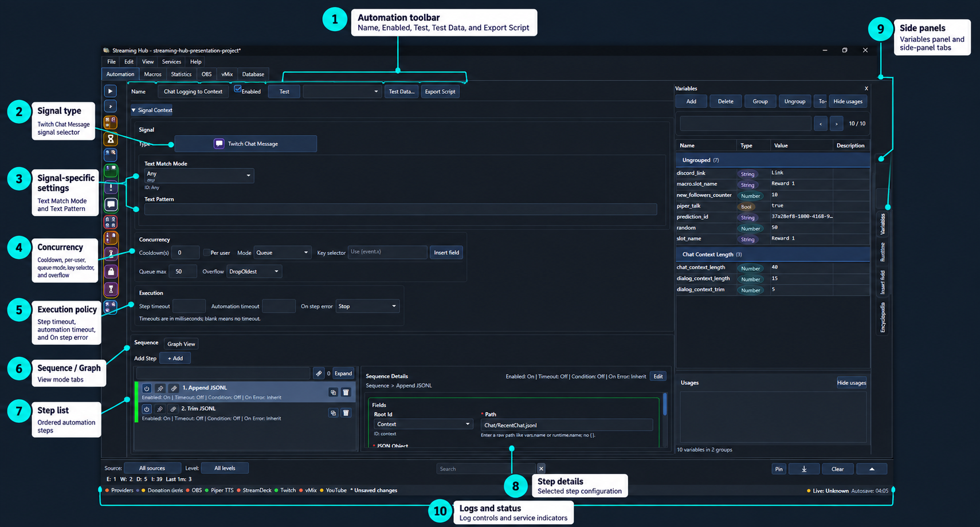The image size is (980, 527).
Task: Open the Services menu
Action: pos(171,62)
